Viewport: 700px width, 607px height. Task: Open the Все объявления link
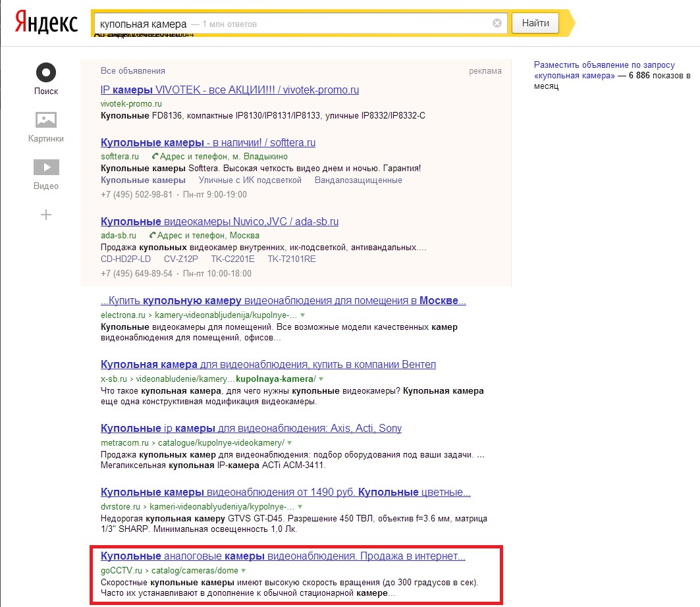[x=132, y=71]
